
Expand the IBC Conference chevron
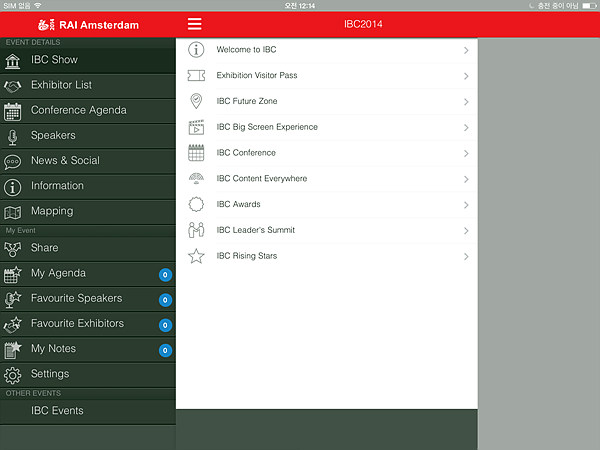pyautogui.click(x=466, y=153)
